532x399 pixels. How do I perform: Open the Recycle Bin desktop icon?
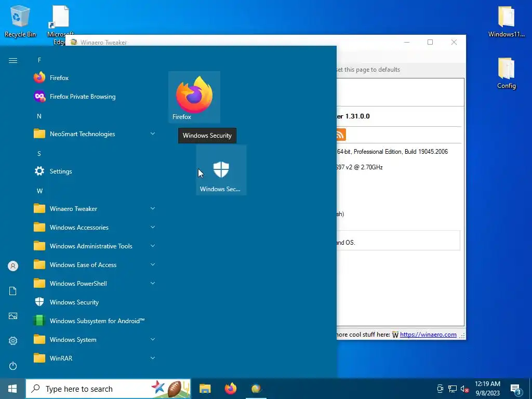click(x=20, y=21)
